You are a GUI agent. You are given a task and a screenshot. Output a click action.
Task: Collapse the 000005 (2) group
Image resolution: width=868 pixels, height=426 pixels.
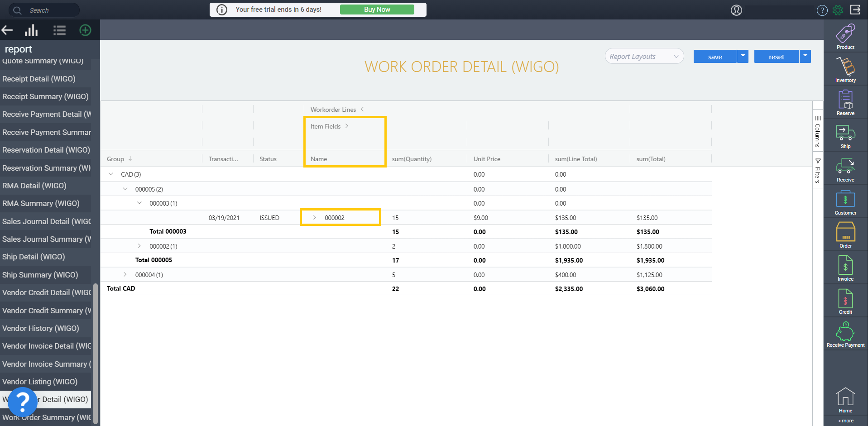pos(125,189)
